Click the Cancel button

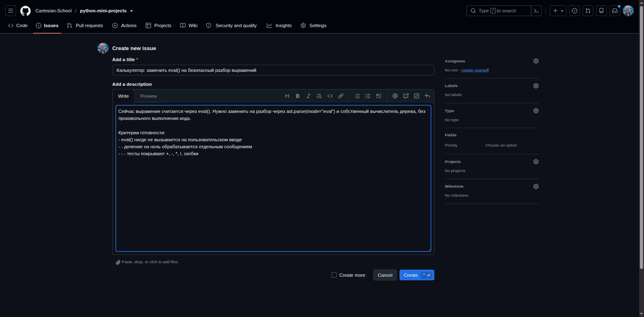pyautogui.click(x=385, y=275)
